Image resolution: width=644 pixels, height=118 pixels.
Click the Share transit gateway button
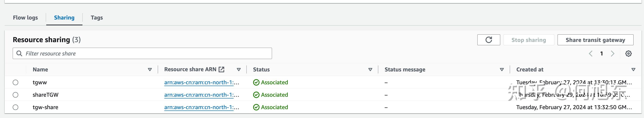(x=595, y=40)
